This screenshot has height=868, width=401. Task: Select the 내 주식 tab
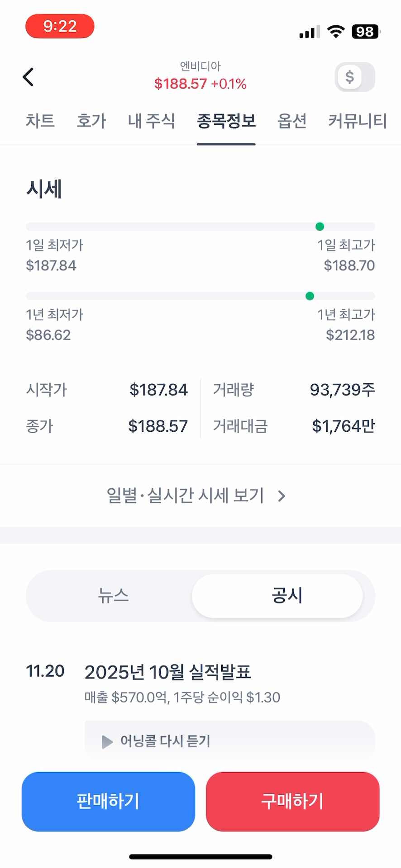tap(151, 121)
